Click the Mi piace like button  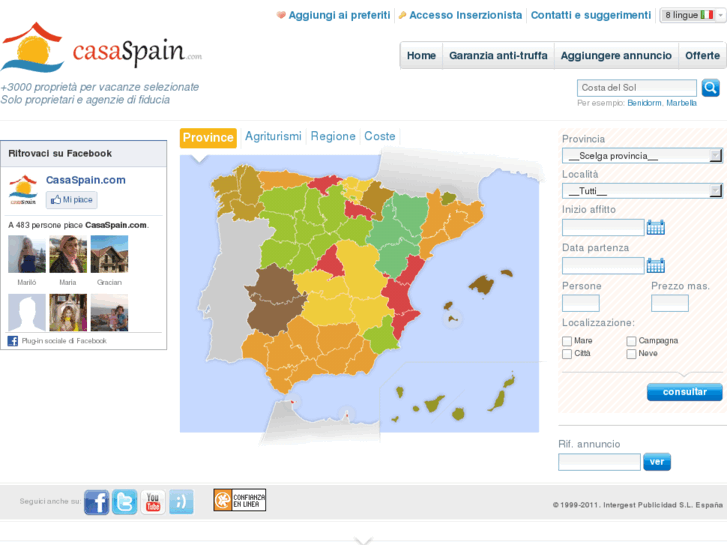(x=72, y=200)
